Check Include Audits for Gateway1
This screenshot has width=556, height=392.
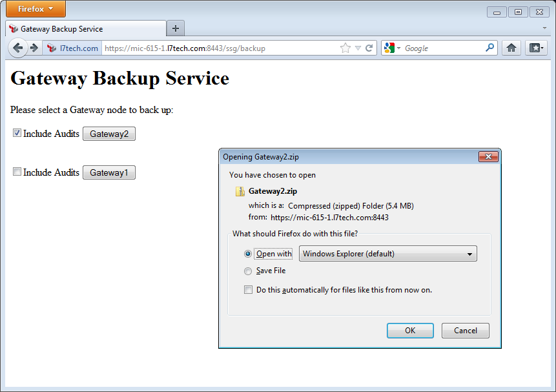pos(17,172)
